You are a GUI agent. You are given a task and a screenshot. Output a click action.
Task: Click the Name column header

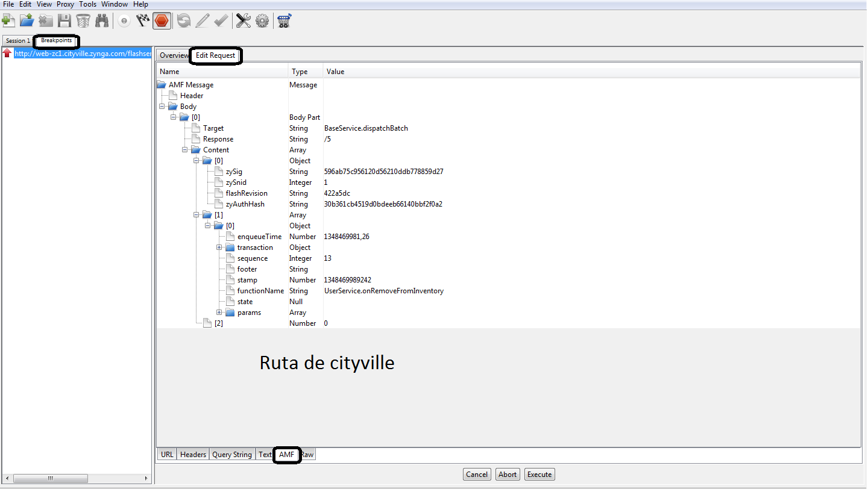point(222,72)
